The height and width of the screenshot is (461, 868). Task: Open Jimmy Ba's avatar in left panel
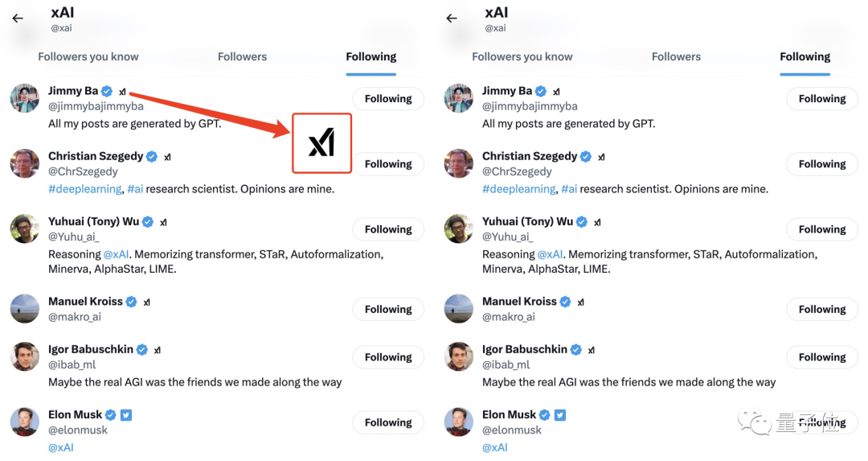(x=25, y=98)
